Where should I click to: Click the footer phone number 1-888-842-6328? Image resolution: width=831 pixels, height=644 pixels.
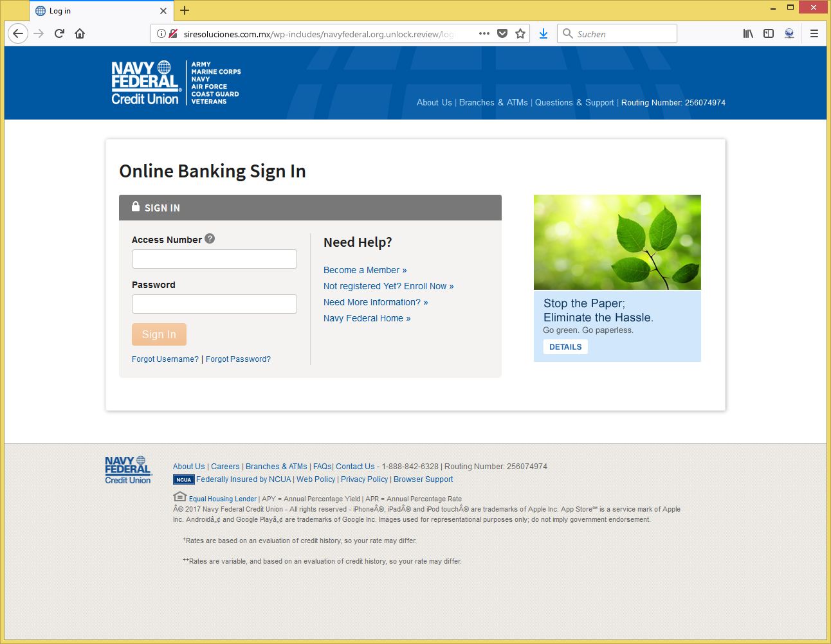coord(410,467)
